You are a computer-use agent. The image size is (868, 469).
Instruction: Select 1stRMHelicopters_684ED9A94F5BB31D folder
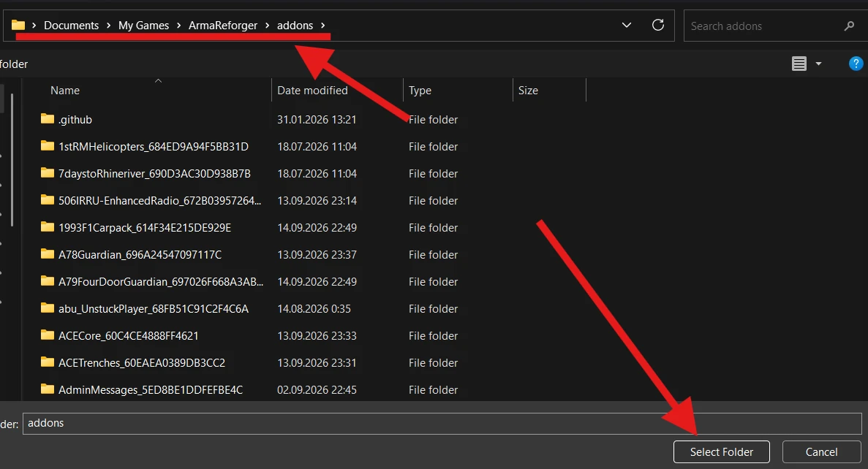click(154, 147)
